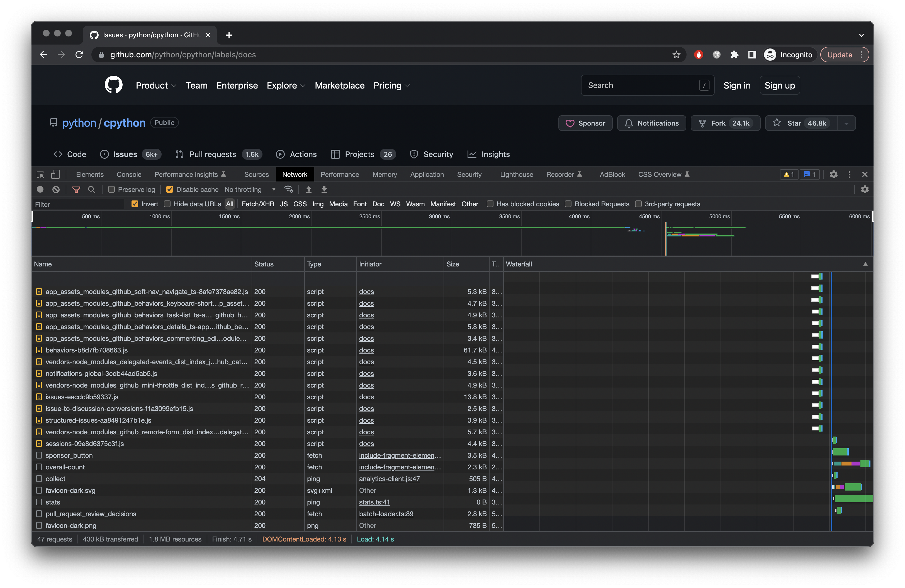Focus the network Filter input field
905x588 pixels.
click(x=78, y=204)
